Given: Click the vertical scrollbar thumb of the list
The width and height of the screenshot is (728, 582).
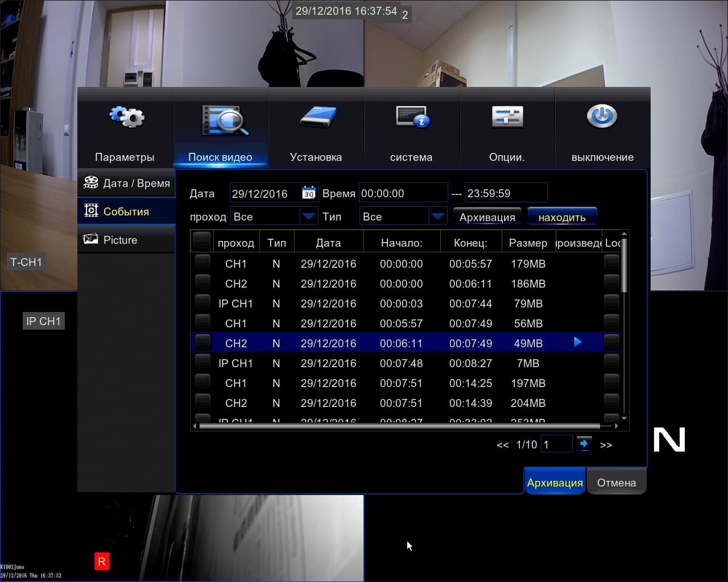Looking at the screenshot, I should (x=624, y=265).
